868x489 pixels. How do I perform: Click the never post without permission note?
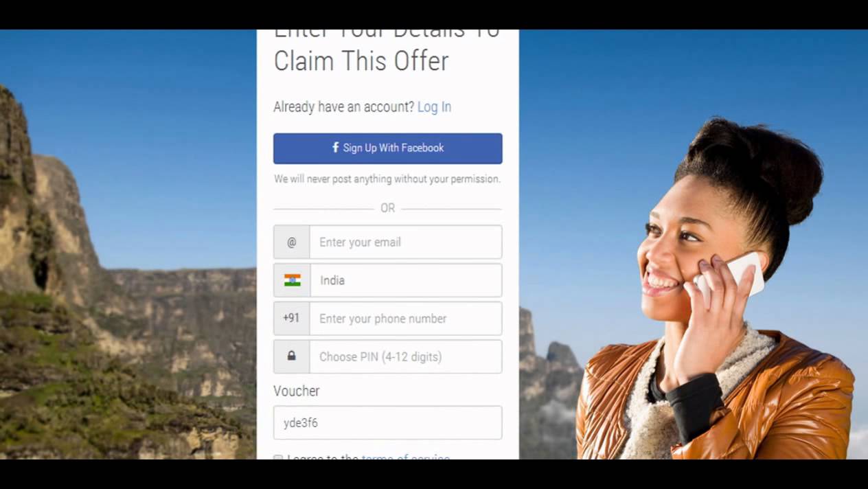click(387, 179)
